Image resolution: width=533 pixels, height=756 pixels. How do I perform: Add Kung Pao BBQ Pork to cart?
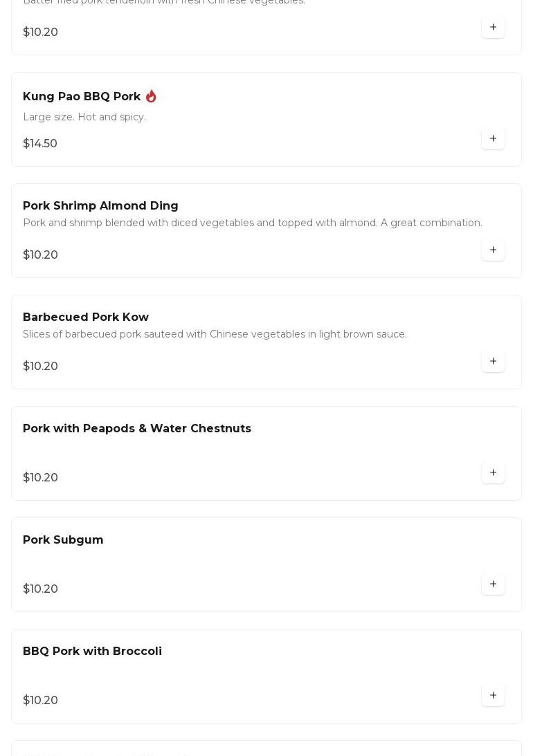[493, 138]
